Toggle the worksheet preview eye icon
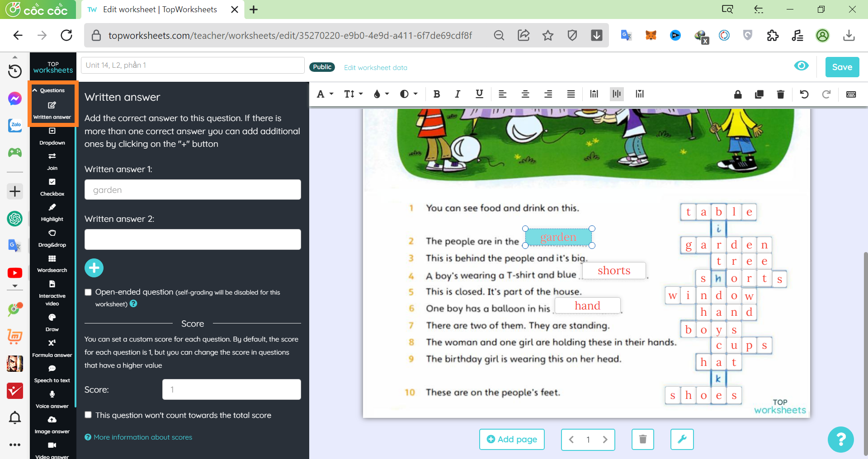 click(801, 66)
